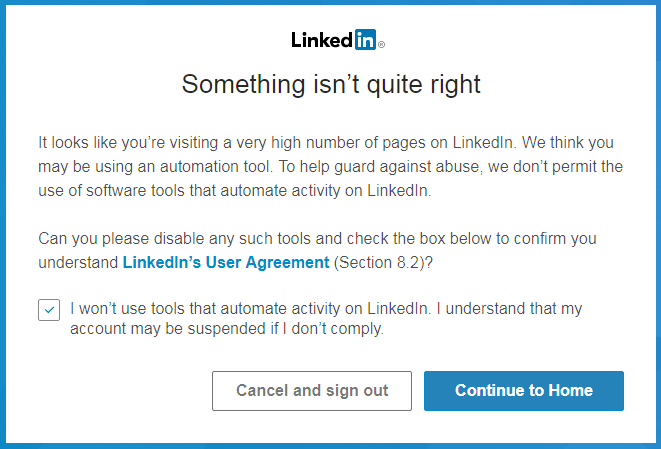Click Cancel and sign out button
This screenshot has height=449, width=661.
(312, 391)
